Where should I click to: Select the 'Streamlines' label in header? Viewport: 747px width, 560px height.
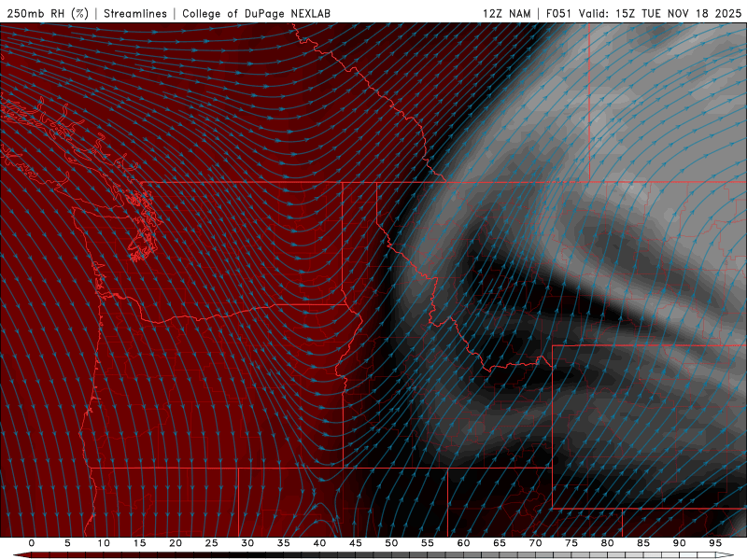135,13
